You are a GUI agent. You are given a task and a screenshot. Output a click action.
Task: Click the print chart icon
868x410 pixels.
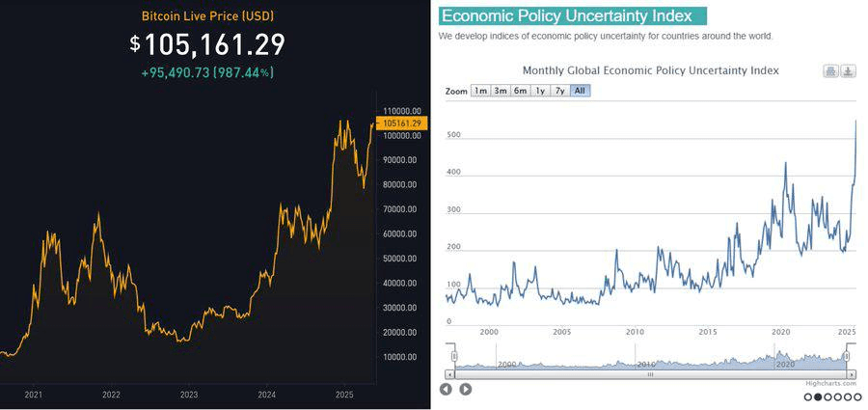830,71
